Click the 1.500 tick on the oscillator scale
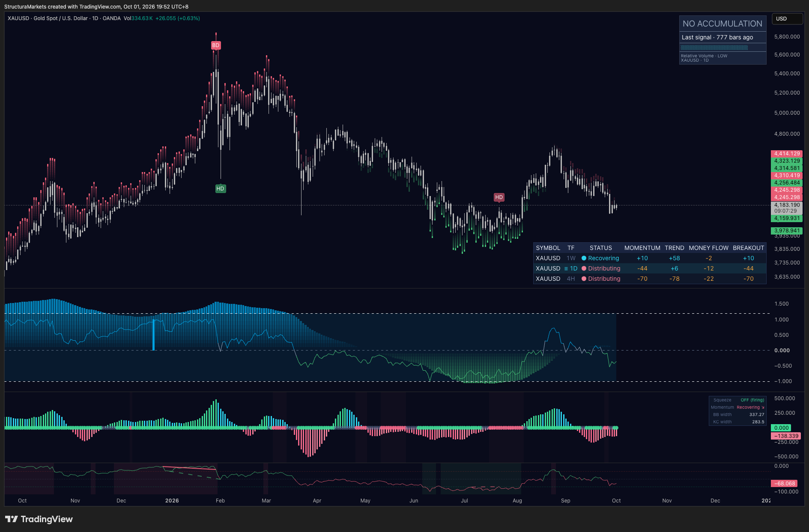This screenshot has width=809, height=532. [782, 304]
